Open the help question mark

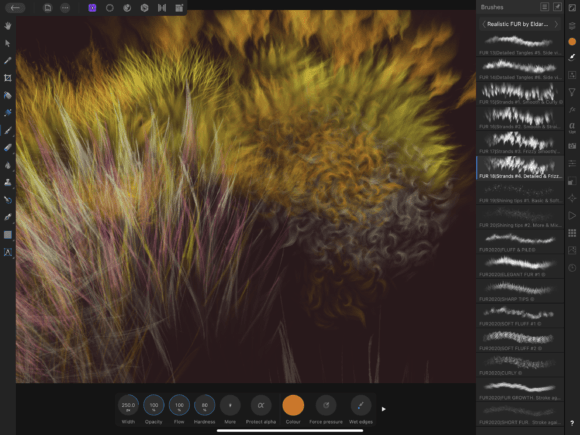(572, 423)
